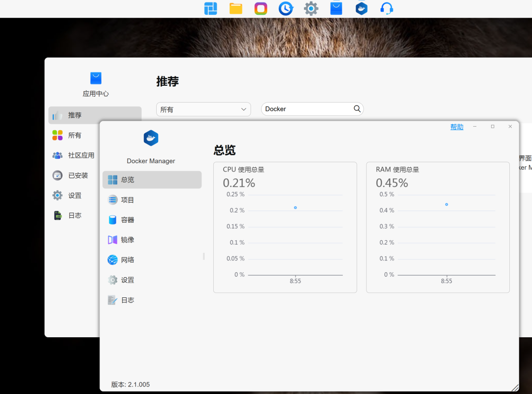Image resolution: width=532 pixels, height=394 pixels.
Task: Open the Docker Manager icon in top dock
Action: (362, 8)
